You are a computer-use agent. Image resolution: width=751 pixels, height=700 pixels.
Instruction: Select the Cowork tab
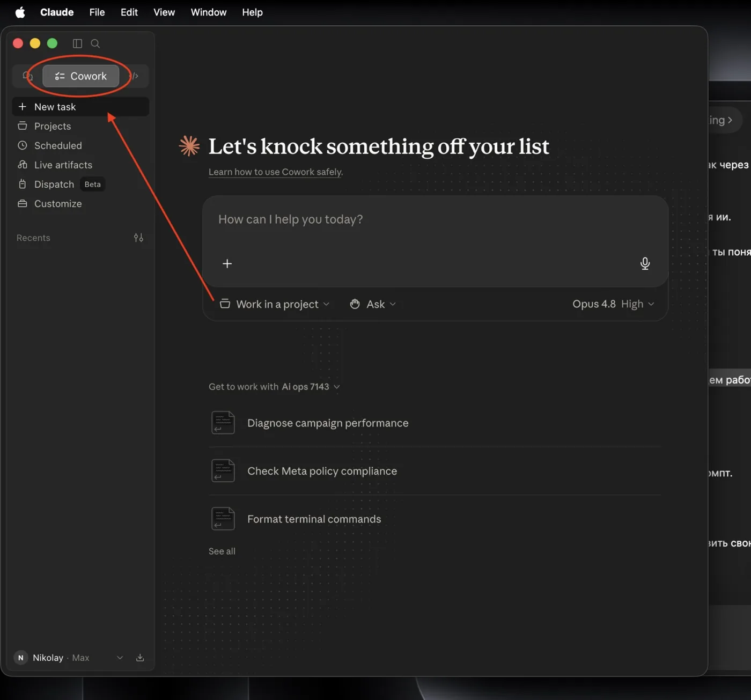[80, 76]
